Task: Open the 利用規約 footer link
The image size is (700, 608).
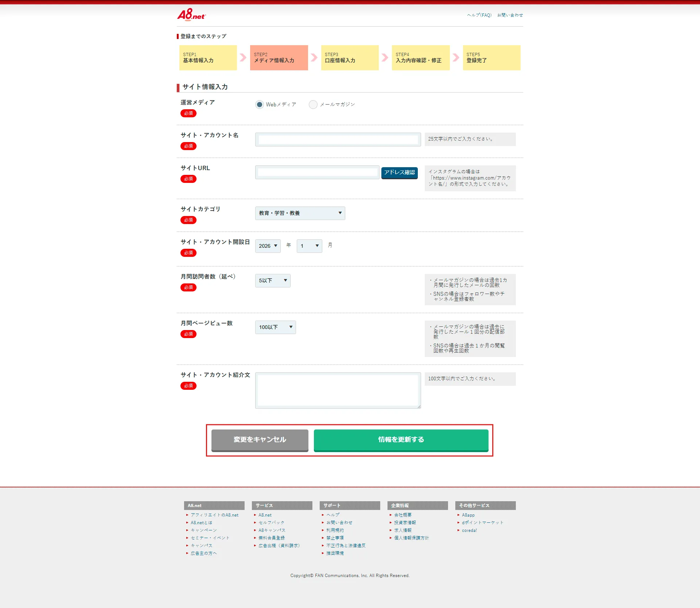Action: click(335, 530)
